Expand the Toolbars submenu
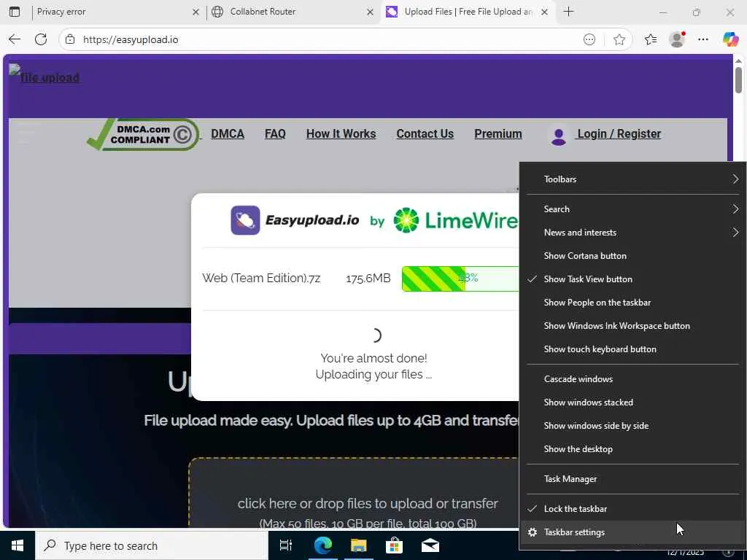 tap(632, 179)
